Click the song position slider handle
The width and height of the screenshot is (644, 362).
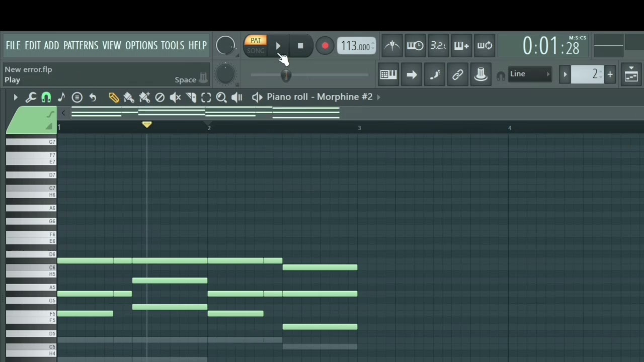point(285,75)
